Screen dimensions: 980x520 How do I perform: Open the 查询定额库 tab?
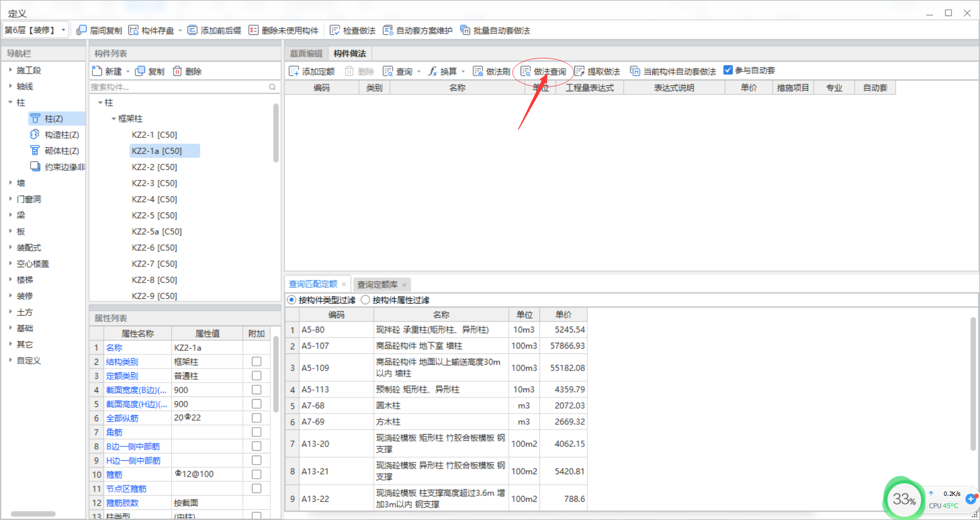(378, 284)
